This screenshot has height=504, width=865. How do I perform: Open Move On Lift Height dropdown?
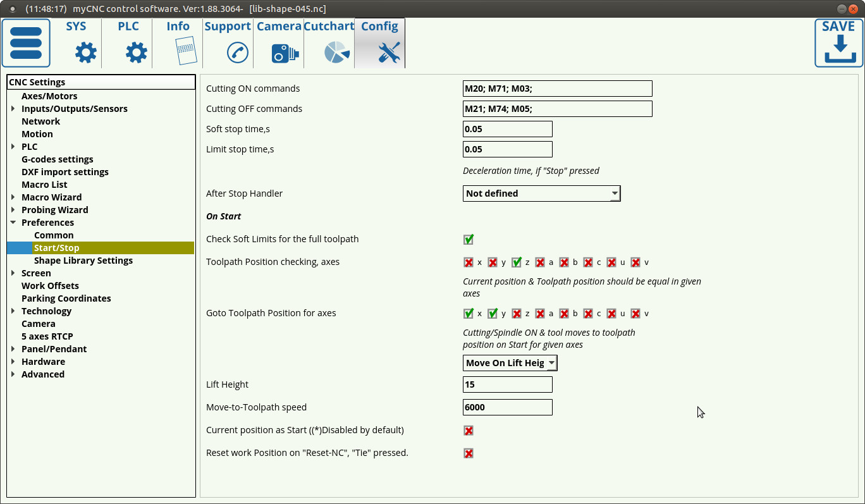[510, 363]
